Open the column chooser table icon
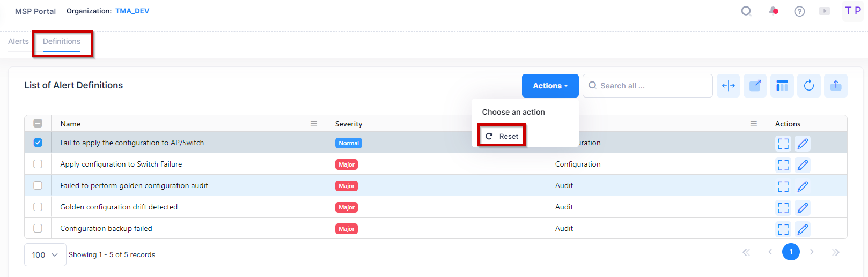 (782, 86)
